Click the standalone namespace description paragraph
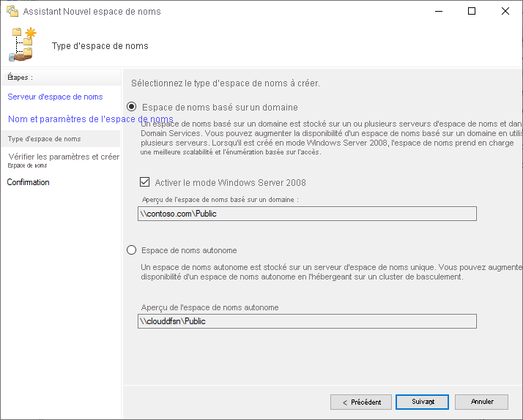Screen dimensions: 523x420 click(331, 272)
